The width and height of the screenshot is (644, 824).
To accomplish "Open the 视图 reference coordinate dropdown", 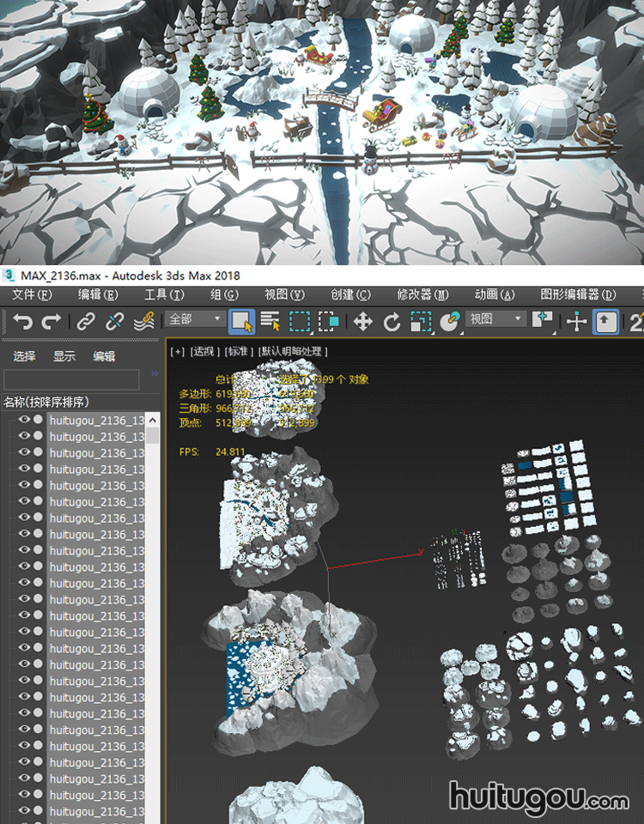I will pos(496,319).
